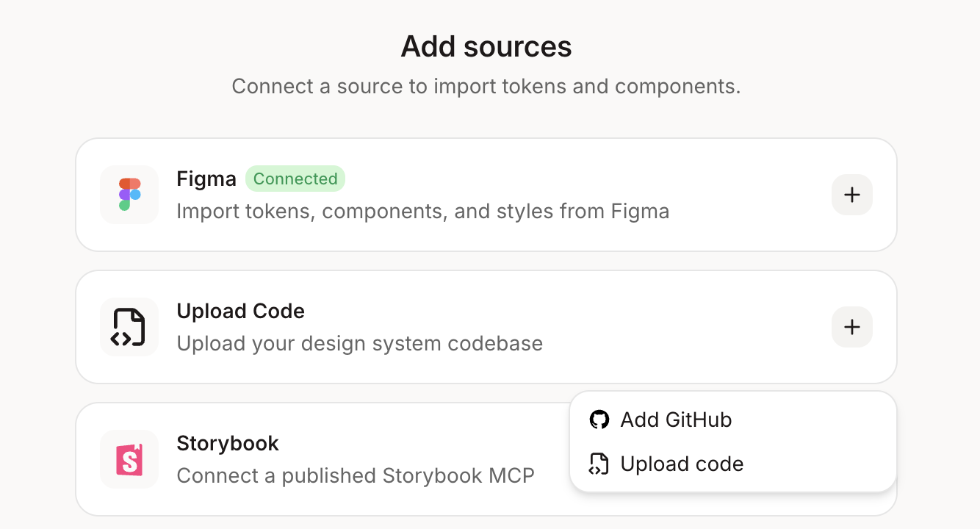Click the code file icon beside Upload code
The width and height of the screenshot is (980, 529).
coord(599,464)
